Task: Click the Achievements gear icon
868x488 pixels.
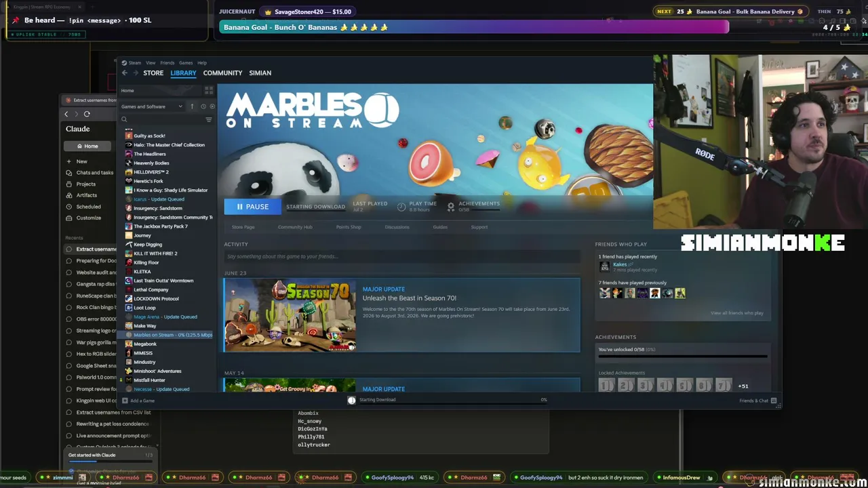Action: click(x=450, y=206)
